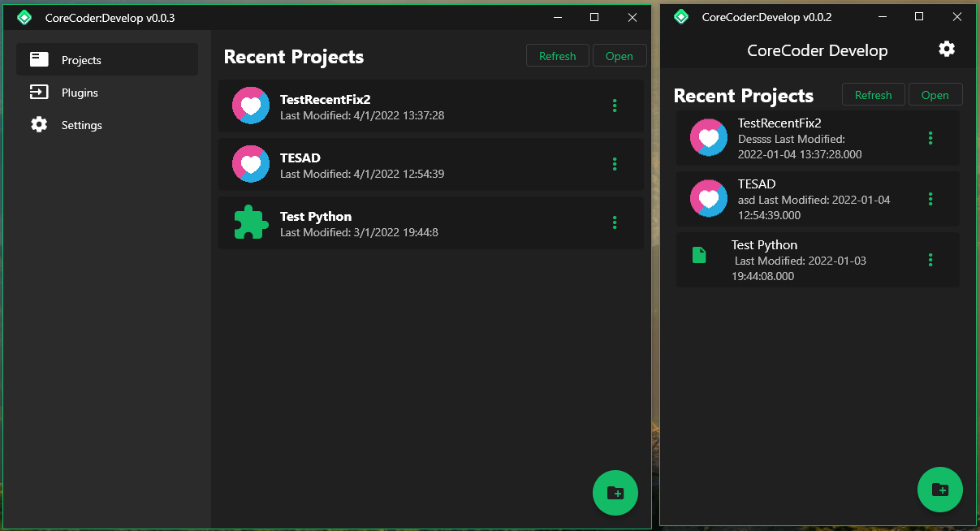The image size is (980, 531).
Task: Click the Open button in v0.0.3
Action: point(620,55)
